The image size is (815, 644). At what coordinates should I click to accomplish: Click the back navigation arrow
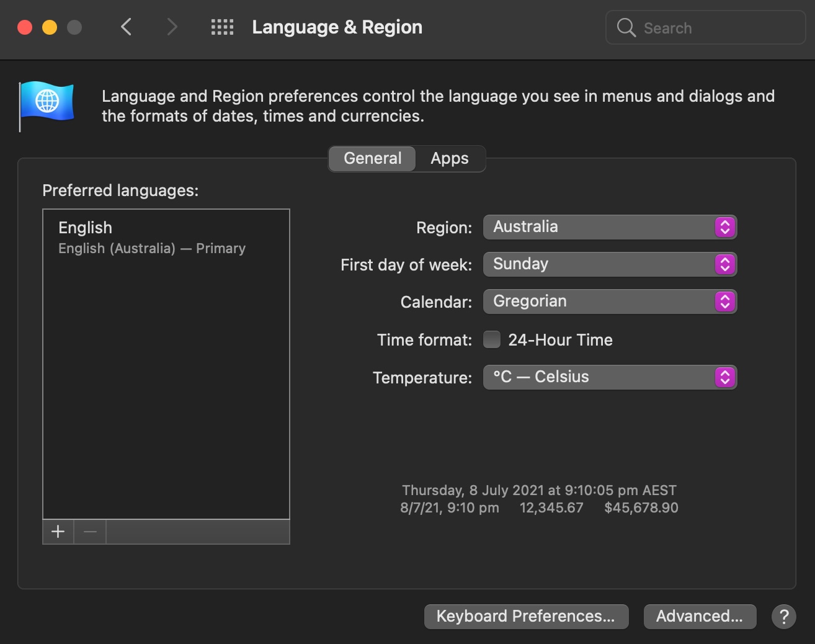click(x=127, y=27)
